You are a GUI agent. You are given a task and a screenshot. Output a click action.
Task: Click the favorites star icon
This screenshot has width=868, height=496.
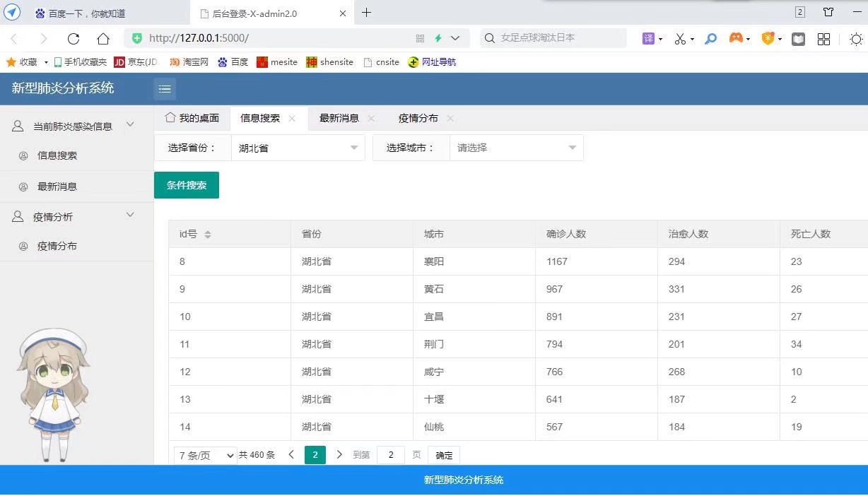point(11,62)
